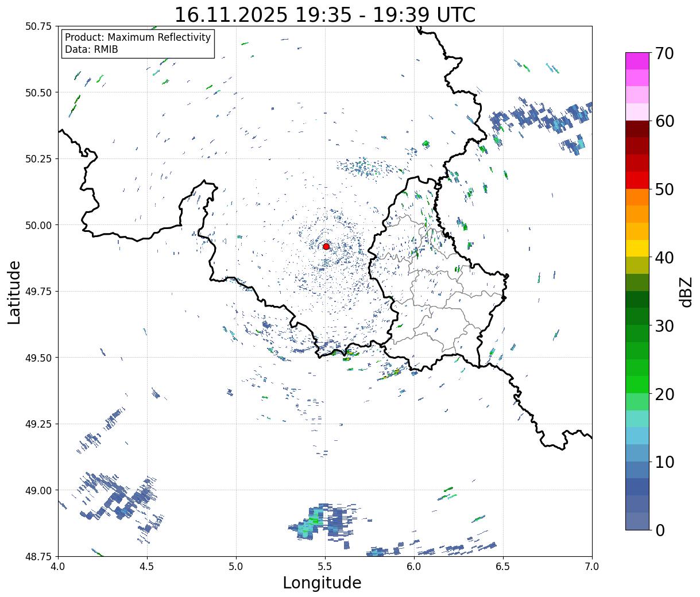Image resolution: width=700 pixels, height=597 pixels.
Task: Click the latitude tick label 49.75
Action: 39,292
